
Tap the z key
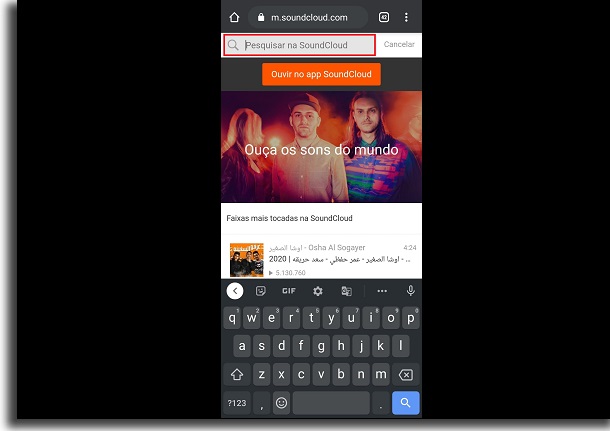[x=262, y=375]
